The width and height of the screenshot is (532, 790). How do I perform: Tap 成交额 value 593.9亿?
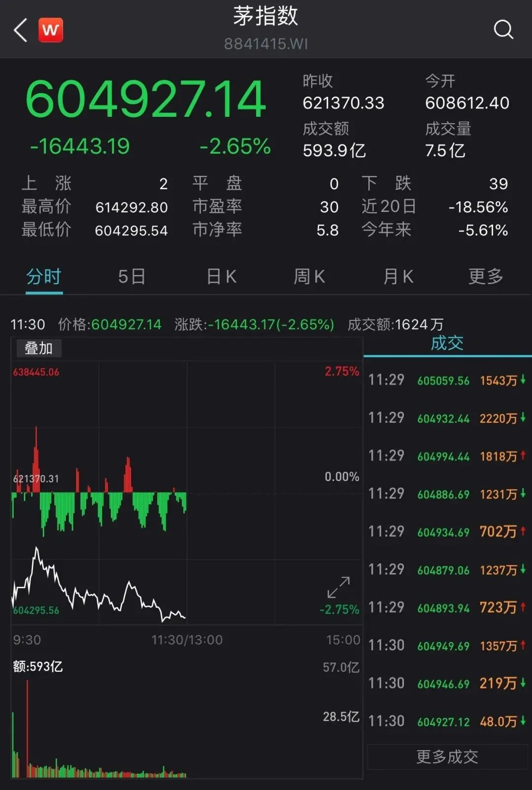(334, 150)
